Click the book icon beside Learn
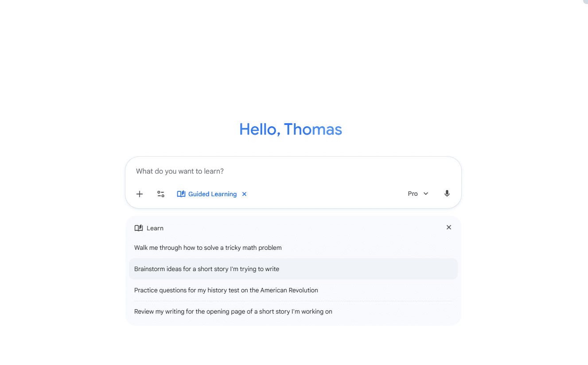Viewport: 588px width, 365px height. point(139,228)
